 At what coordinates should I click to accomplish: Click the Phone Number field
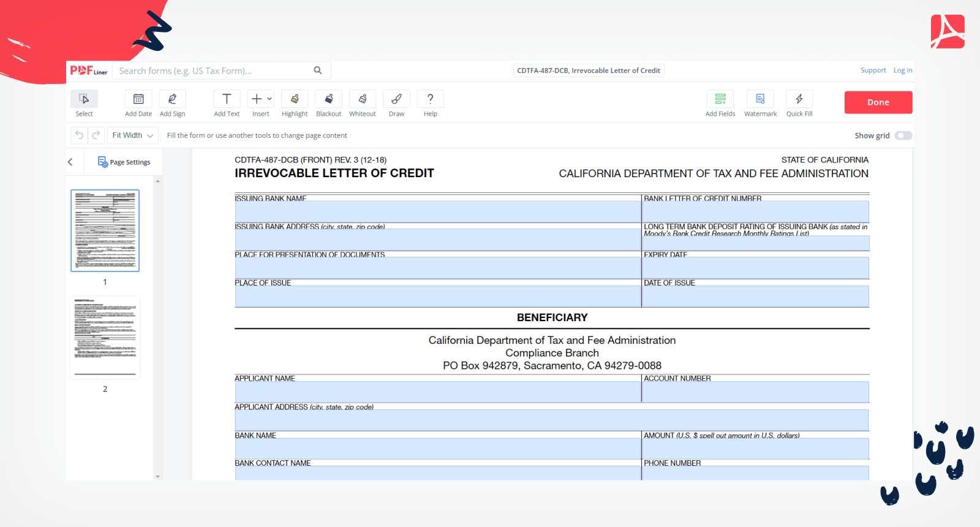(x=755, y=473)
